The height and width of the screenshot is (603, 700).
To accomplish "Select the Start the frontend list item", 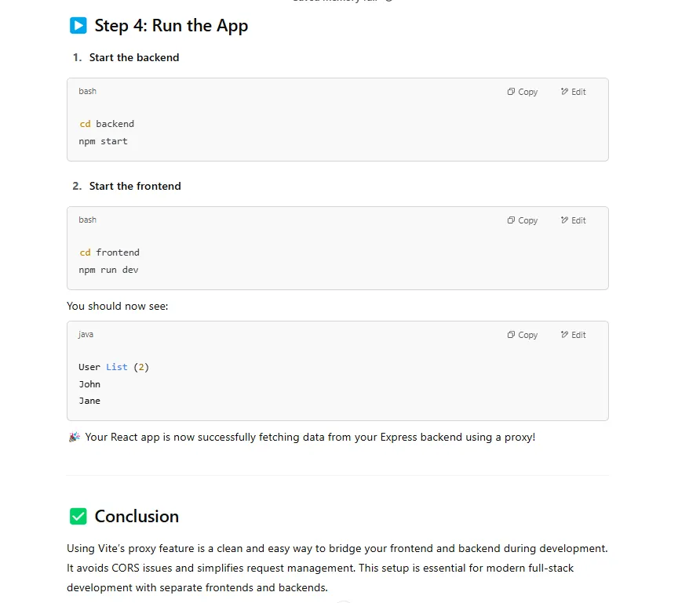I will pos(136,186).
